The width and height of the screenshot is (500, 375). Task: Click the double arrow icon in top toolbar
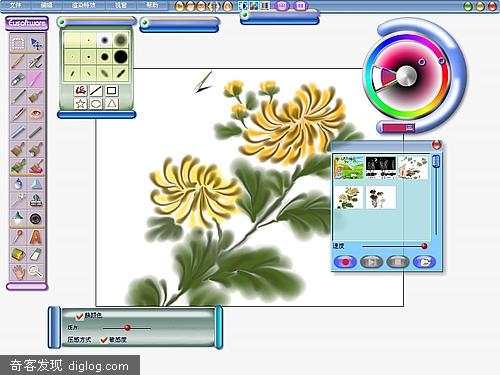pos(215,6)
